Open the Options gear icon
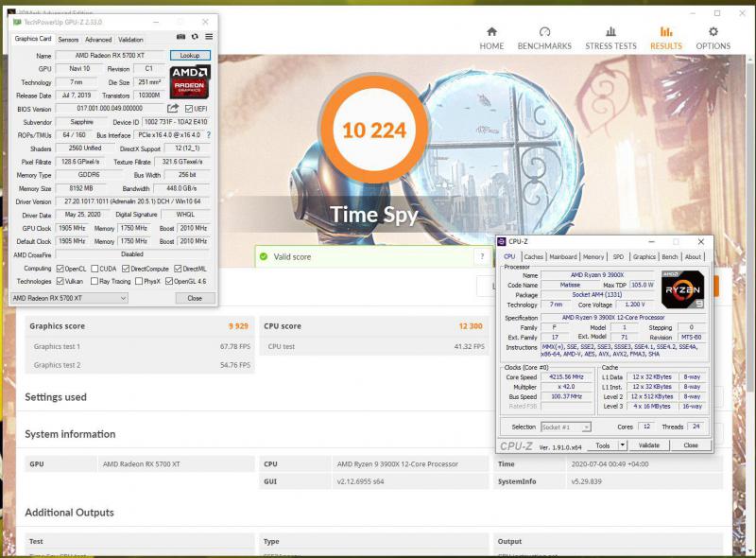The width and height of the screenshot is (756, 558). (x=713, y=33)
